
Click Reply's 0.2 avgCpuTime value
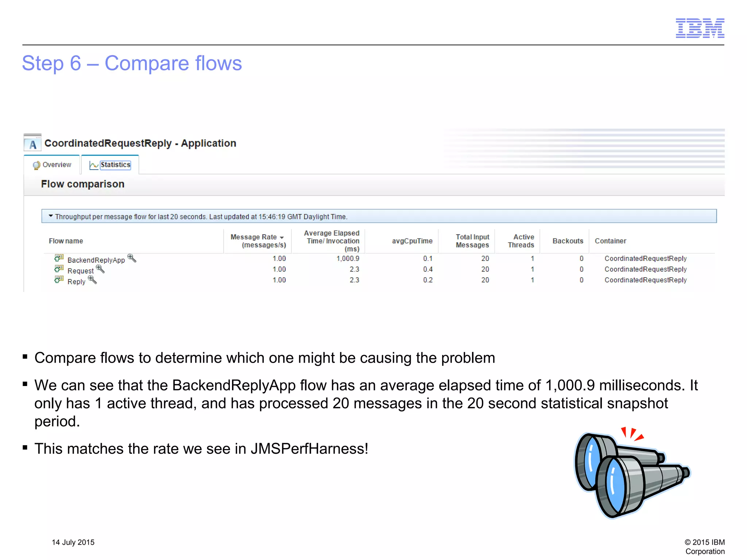(428, 280)
